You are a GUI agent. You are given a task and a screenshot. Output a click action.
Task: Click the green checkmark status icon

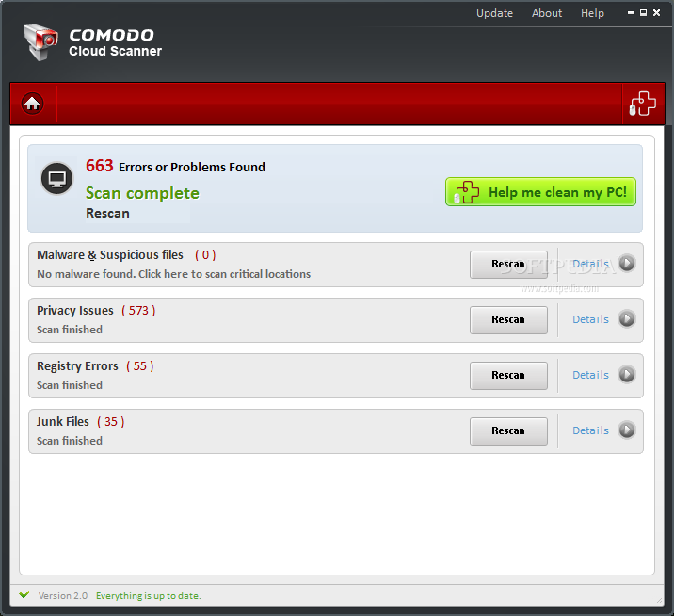(24, 595)
